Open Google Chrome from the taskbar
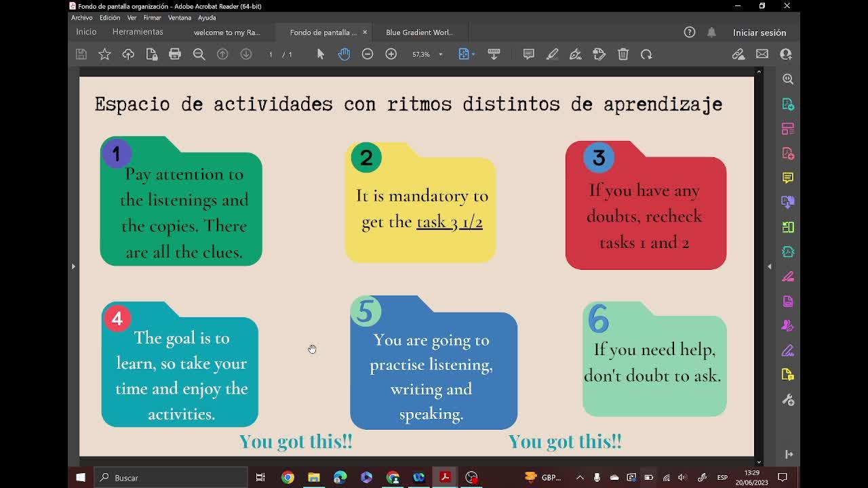The width and height of the screenshot is (868, 488). [x=288, y=478]
